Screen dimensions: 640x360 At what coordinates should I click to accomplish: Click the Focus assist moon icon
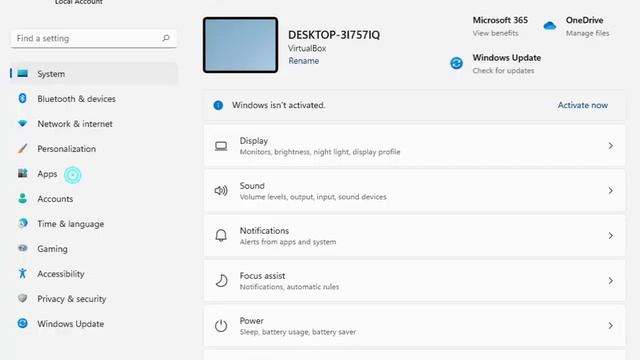(x=221, y=280)
